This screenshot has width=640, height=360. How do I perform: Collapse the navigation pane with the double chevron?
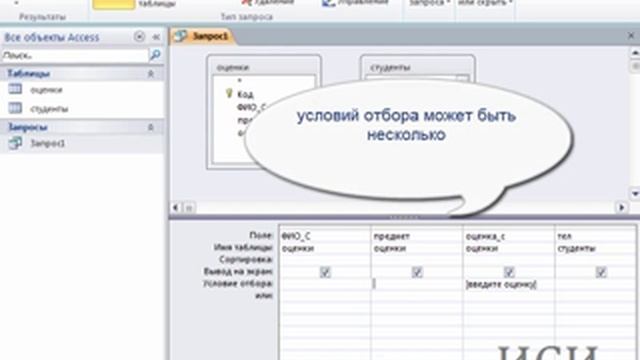click(x=156, y=37)
